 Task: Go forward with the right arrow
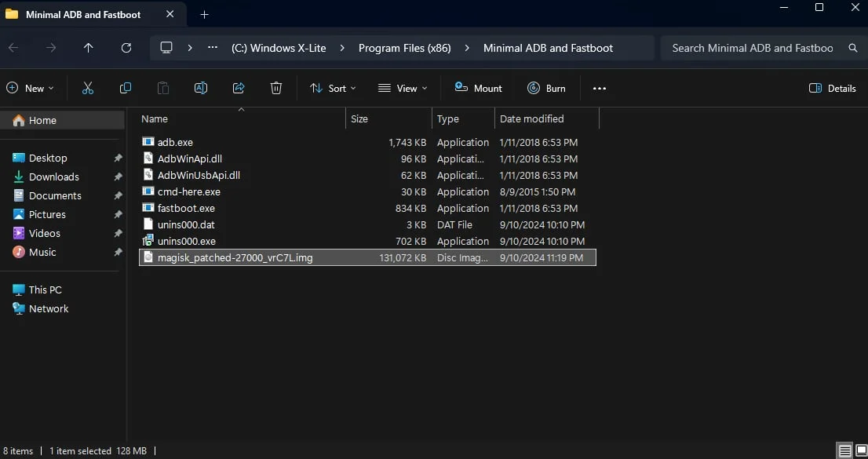point(51,48)
